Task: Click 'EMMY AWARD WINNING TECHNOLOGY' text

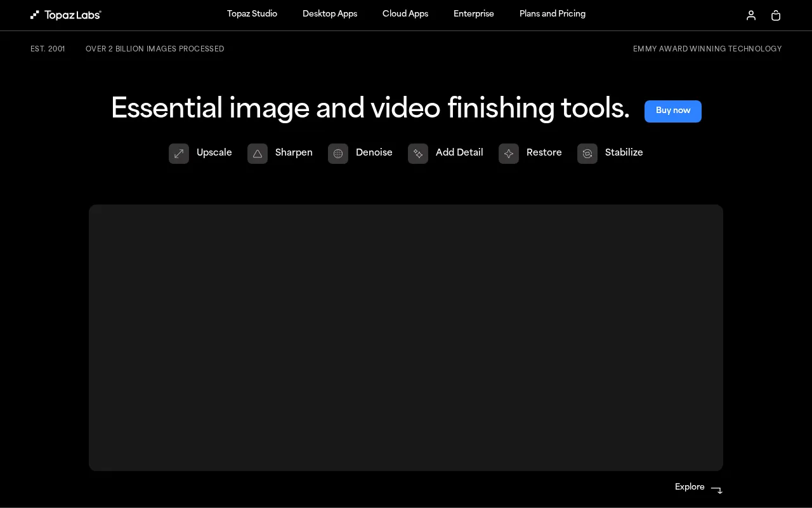Action: 707,49
